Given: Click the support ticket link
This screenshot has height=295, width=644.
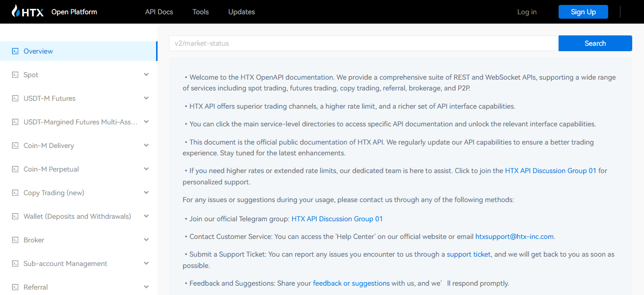Looking at the screenshot, I should click(468, 254).
